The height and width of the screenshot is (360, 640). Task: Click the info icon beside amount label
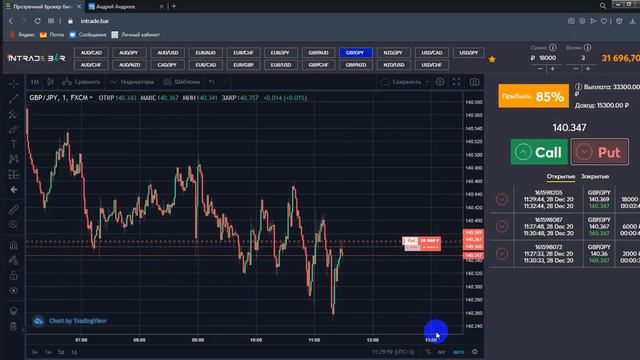553,47
